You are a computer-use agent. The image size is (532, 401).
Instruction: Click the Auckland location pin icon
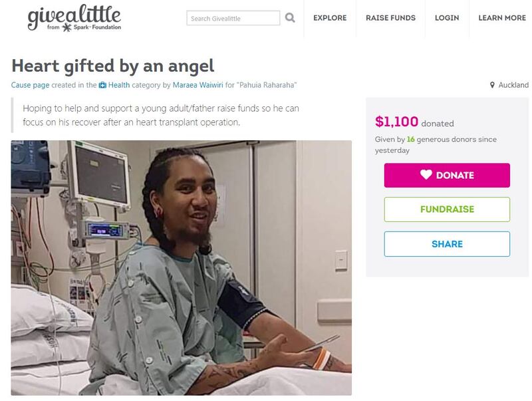click(x=492, y=85)
